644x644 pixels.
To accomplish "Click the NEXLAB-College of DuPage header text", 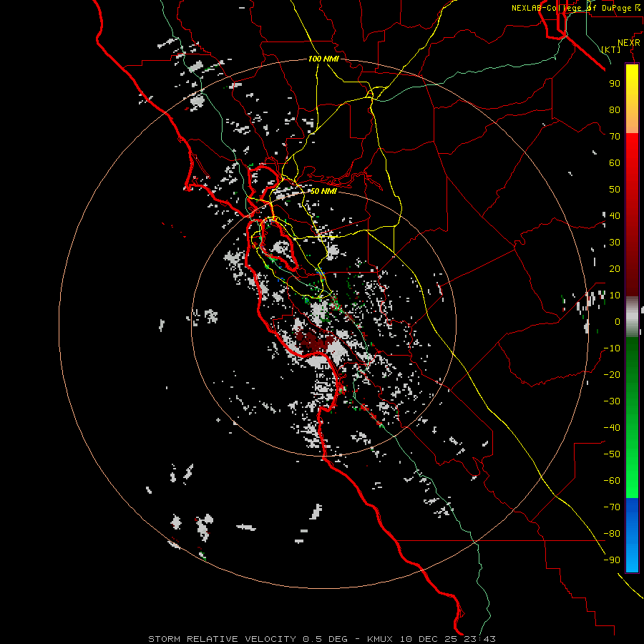I will (x=575, y=8).
